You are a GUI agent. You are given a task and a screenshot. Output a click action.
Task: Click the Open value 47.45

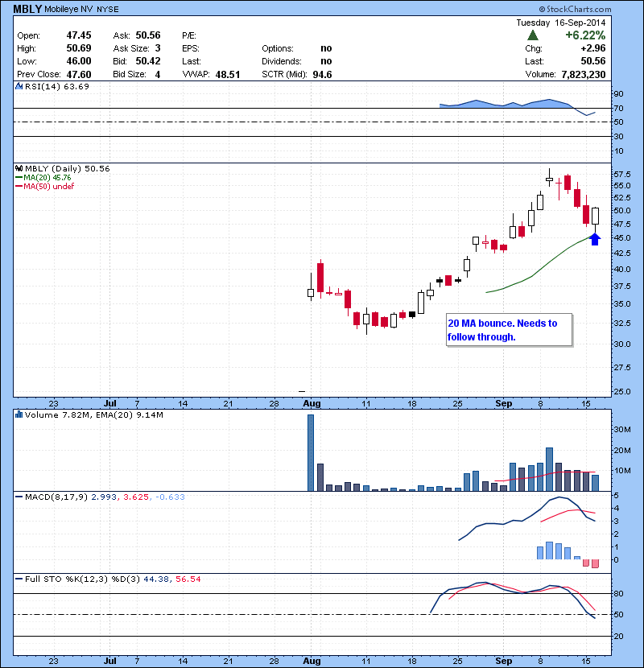(x=79, y=35)
